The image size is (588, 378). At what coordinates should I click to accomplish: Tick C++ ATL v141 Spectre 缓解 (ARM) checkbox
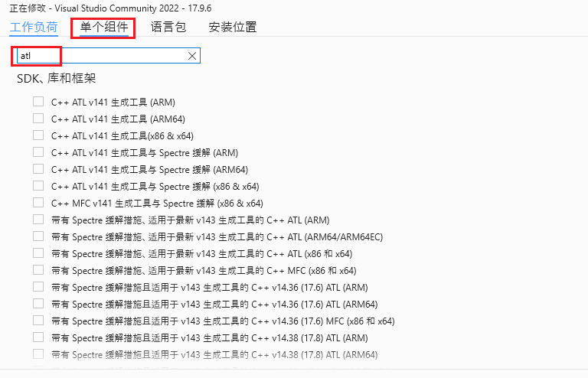[38, 152]
